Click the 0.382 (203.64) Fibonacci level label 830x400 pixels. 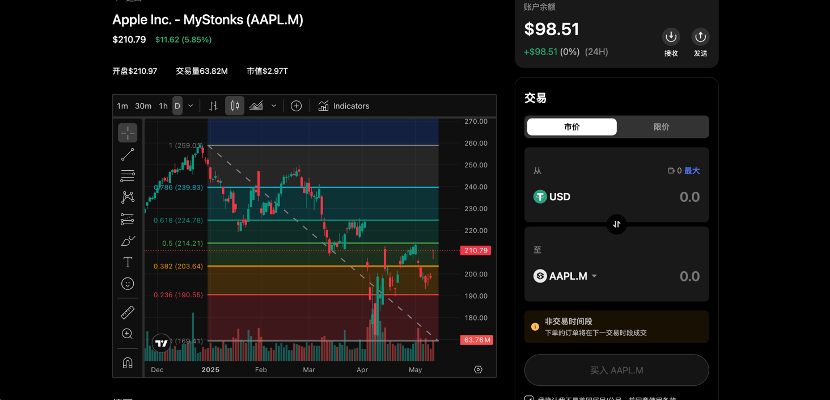coord(178,266)
